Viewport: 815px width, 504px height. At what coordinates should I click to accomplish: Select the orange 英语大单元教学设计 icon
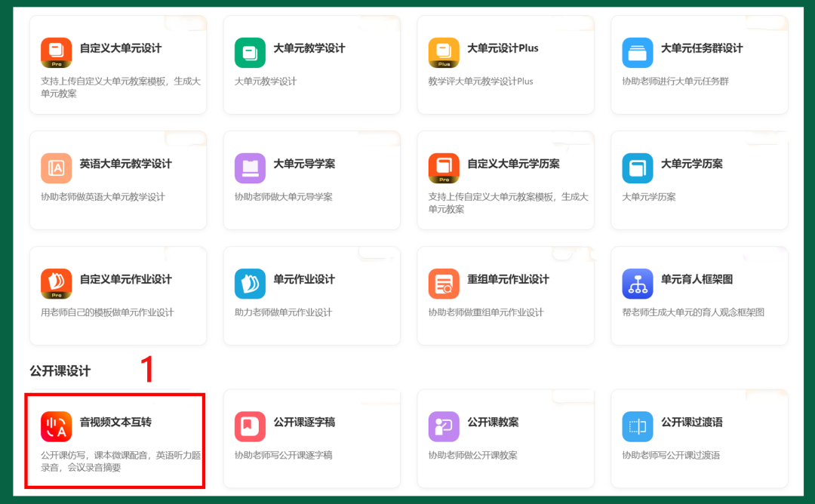(x=56, y=167)
